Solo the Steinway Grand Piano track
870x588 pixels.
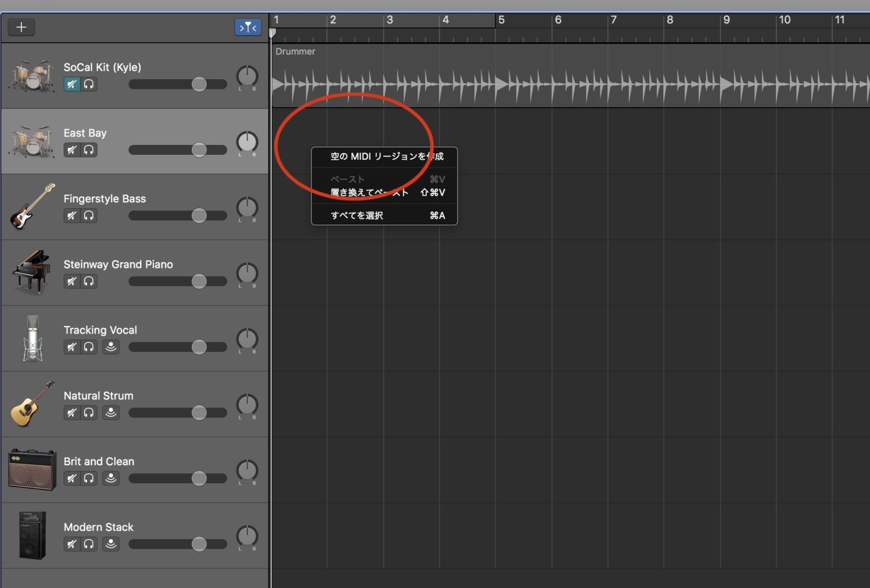tap(89, 281)
